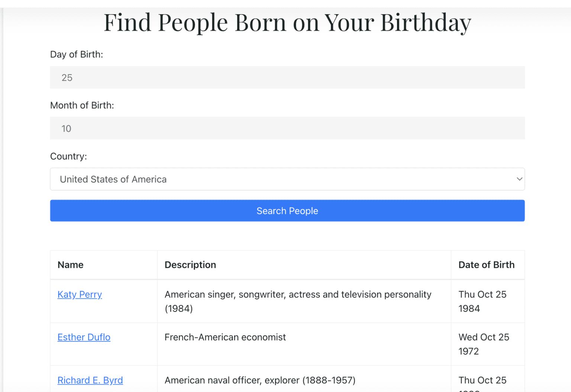The image size is (571, 392).
Task: Select the Name column header
Action: click(70, 265)
